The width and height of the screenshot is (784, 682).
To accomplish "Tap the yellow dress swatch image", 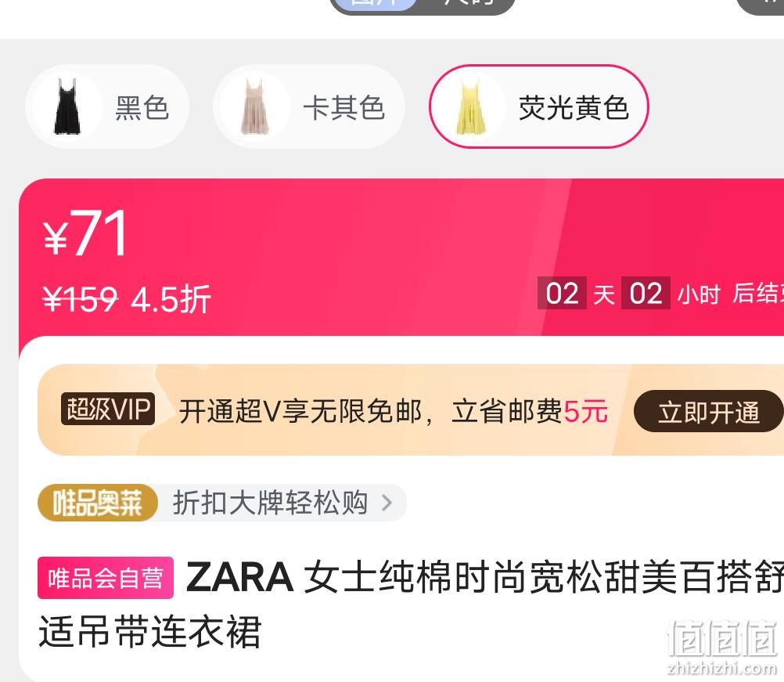I will coord(471,106).
